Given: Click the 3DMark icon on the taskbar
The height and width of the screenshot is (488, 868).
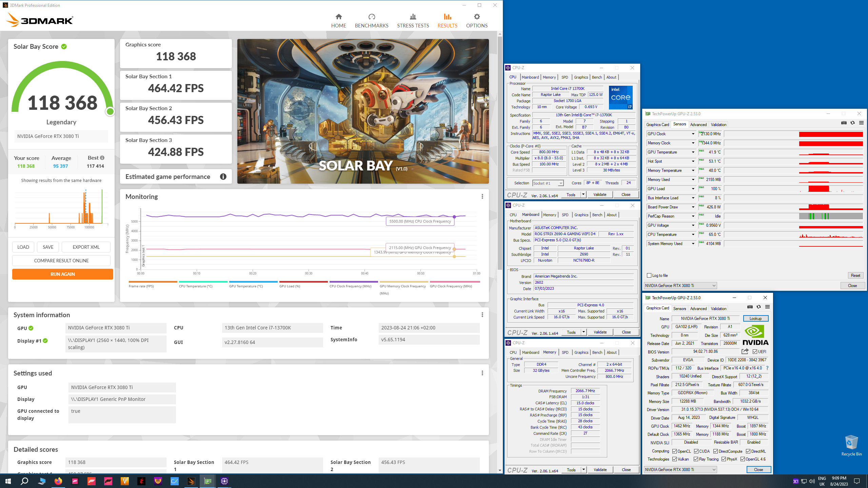Looking at the screenshot, I should click(191, 481).
